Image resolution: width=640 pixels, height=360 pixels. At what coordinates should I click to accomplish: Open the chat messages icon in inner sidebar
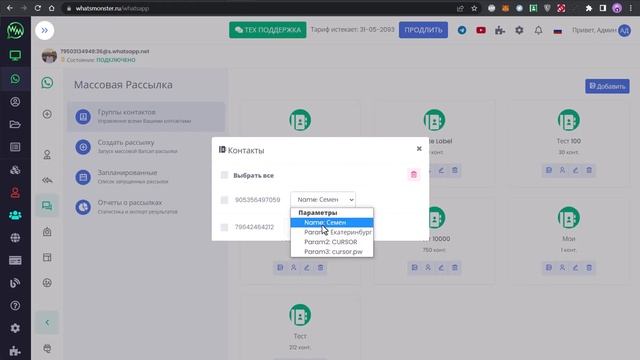tap(47, 205)
